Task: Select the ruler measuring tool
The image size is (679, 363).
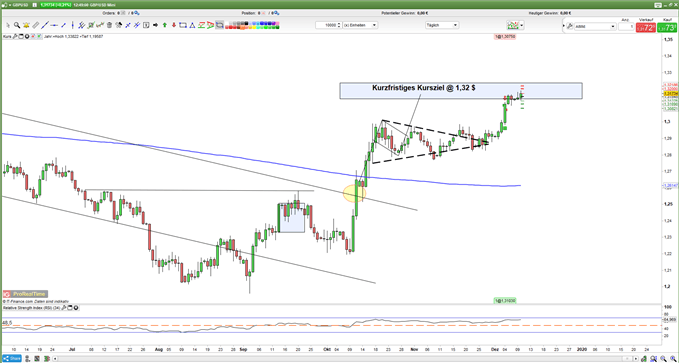Action: click(36, 25)
